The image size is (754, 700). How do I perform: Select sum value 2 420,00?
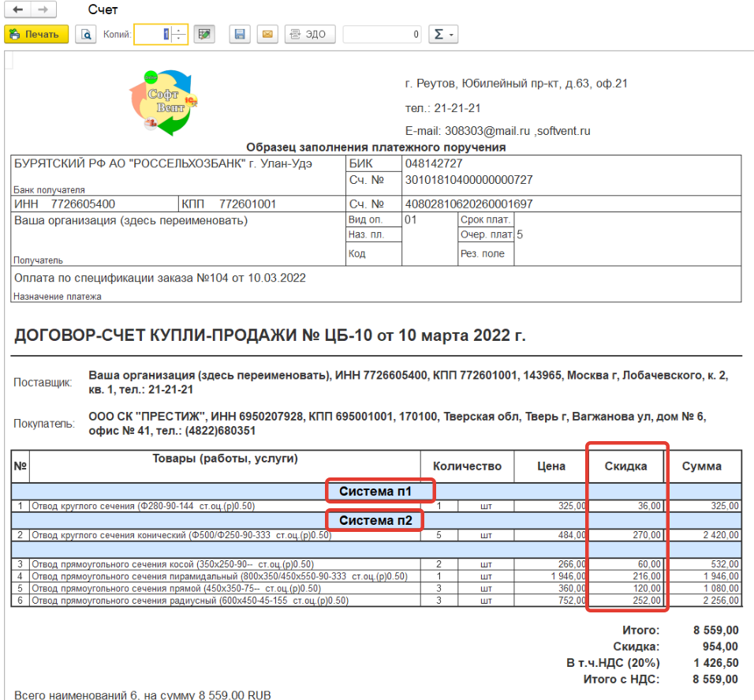point(721,535)
